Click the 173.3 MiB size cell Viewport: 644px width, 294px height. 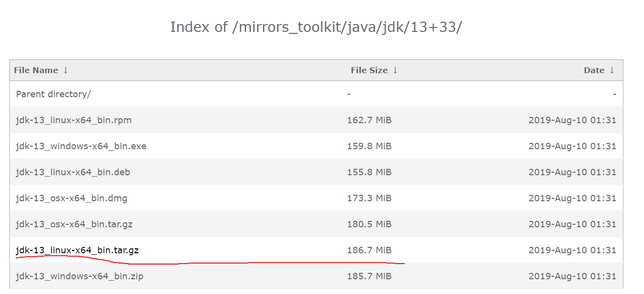(x=369, y=198)
